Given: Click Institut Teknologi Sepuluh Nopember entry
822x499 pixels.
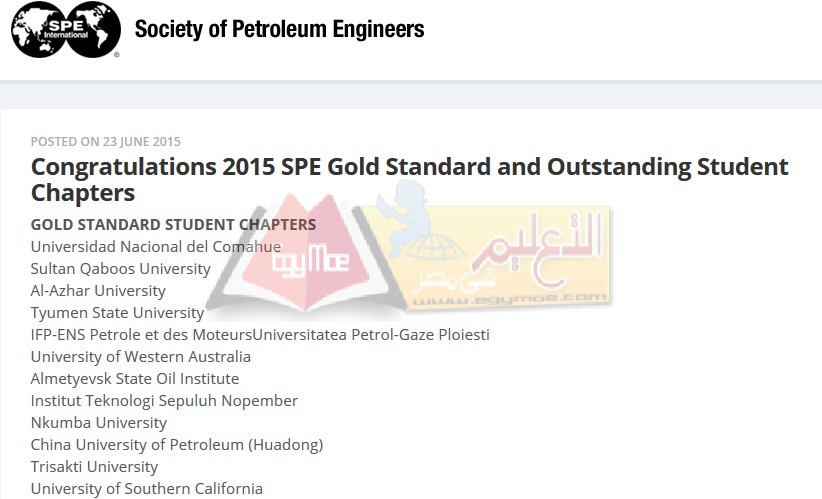Looking at the screenshot, I should point(164,401).
